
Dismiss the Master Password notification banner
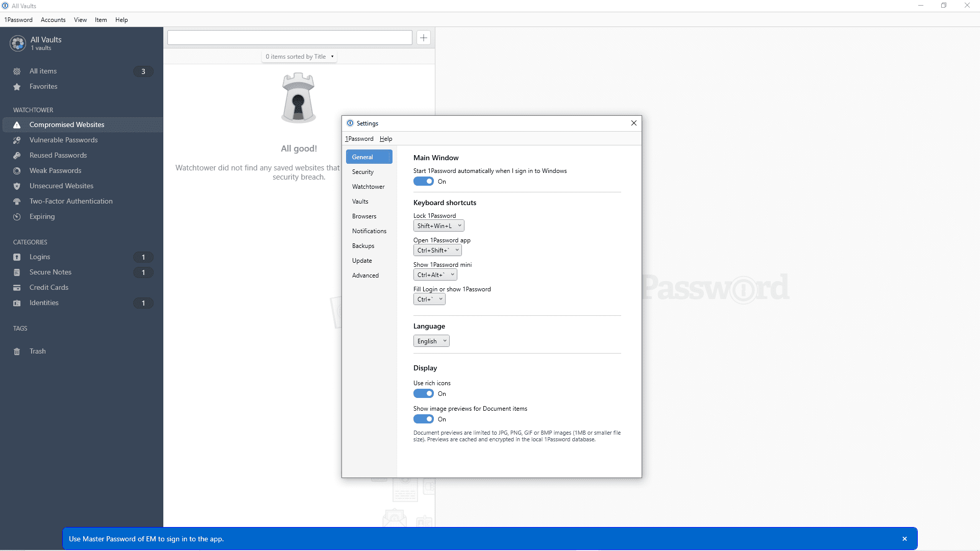[x=904, y=539]
